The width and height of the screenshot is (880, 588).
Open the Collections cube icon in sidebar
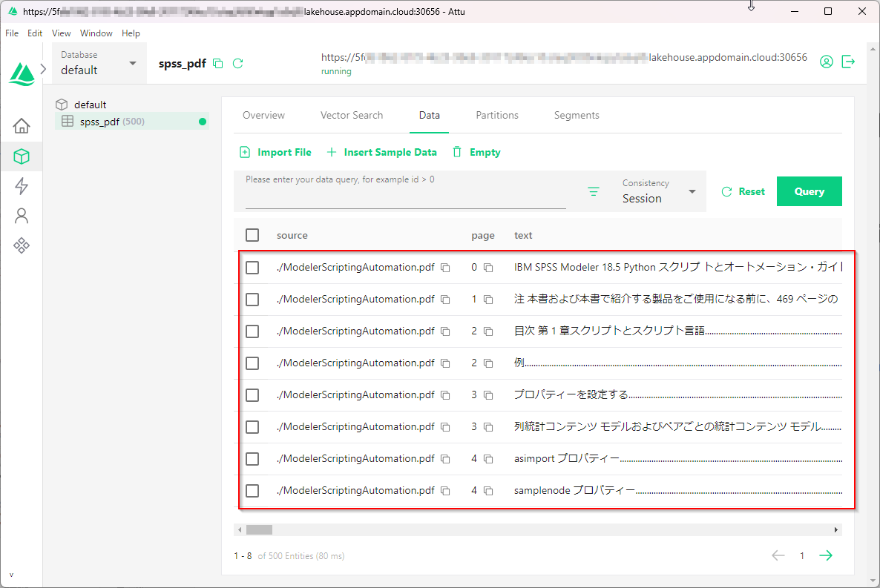point(22,156)
